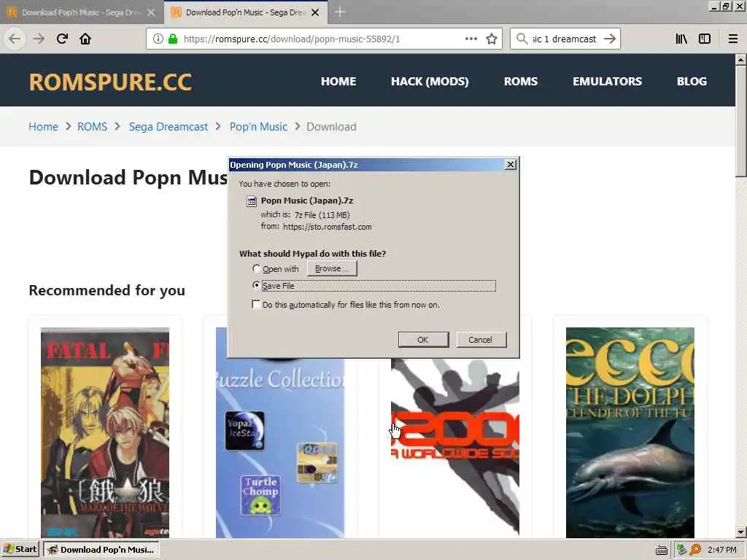Open a new tab with the plus icon
This screenshot has width=747, height=560.
click(340, 12)
